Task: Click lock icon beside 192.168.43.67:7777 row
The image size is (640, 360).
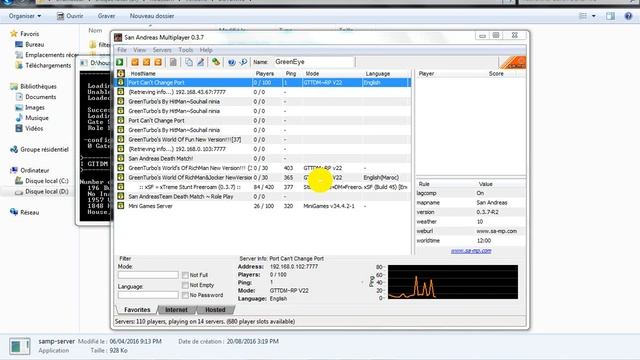Action: 121,91
